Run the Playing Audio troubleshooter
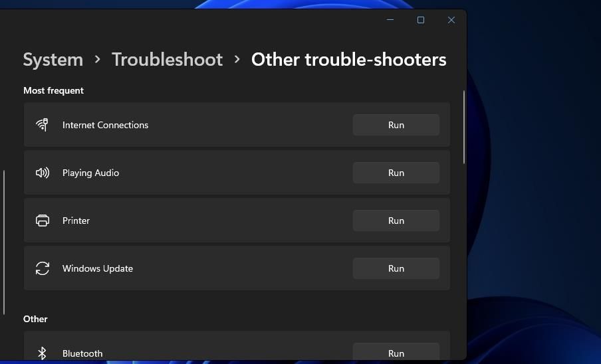601x364 pixels. [396, 173]
